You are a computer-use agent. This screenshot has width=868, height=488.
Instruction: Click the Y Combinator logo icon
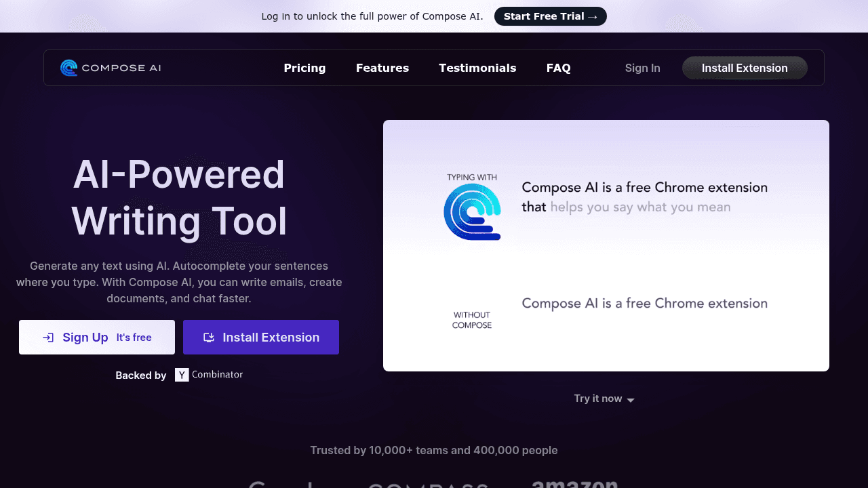point(182,375)
